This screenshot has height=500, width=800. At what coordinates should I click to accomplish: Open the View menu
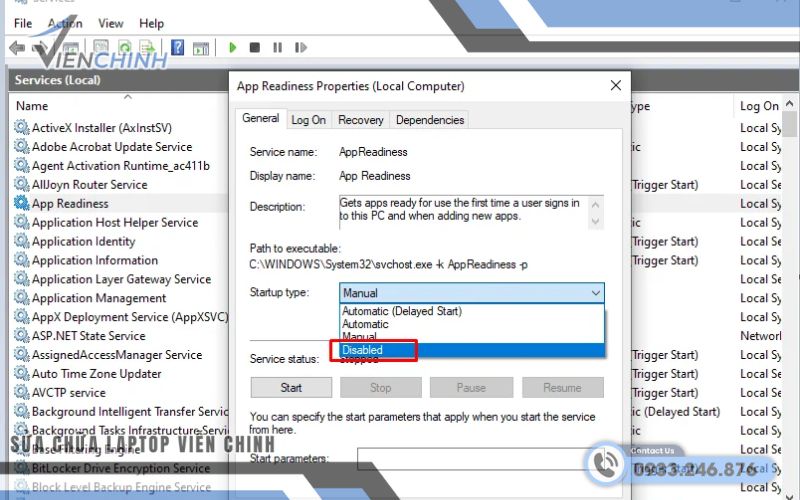point(111,23)
